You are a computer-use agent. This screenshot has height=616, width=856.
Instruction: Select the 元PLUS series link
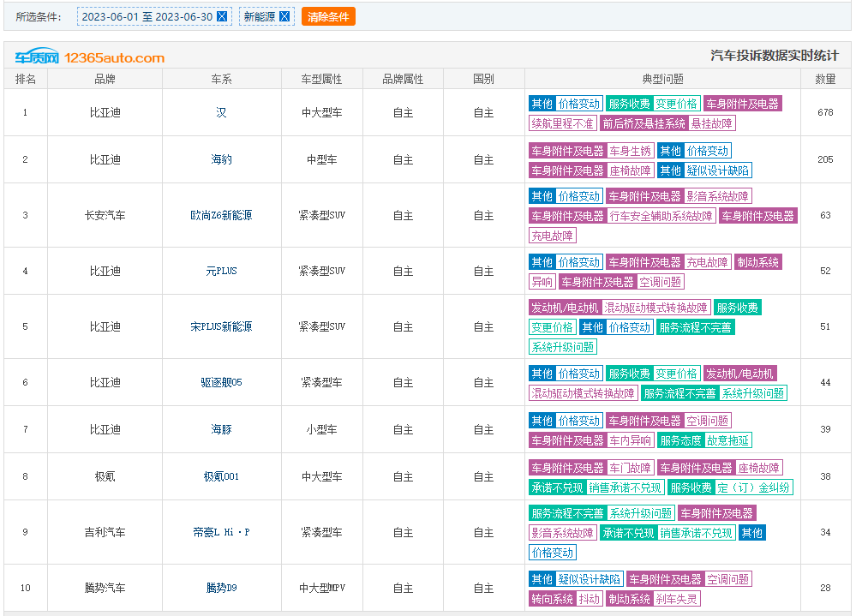point(221,271)
